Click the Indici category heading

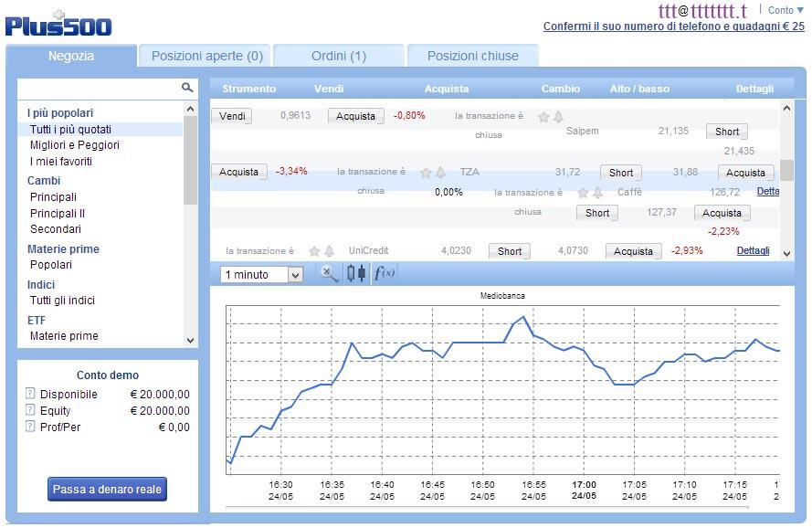click(41, 285)
